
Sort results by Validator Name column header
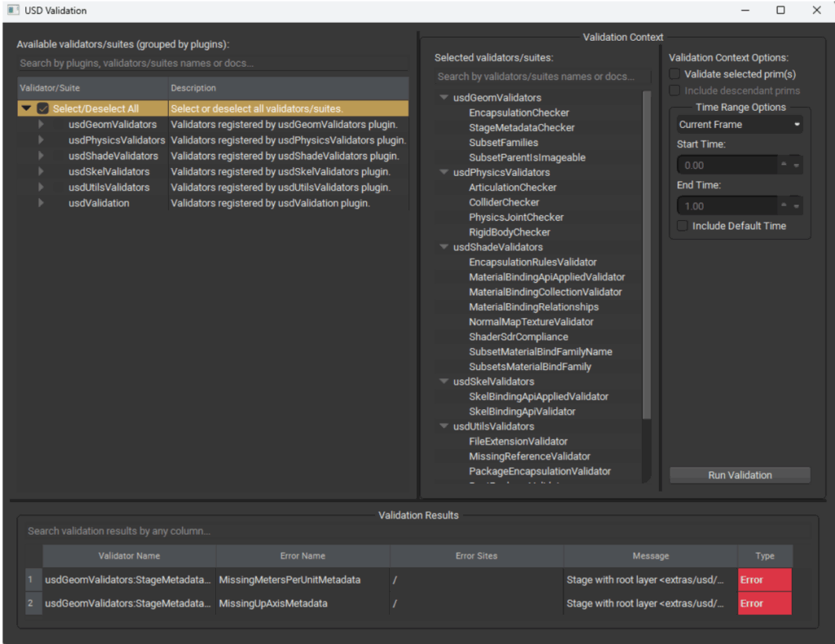(x=129, y=556)
